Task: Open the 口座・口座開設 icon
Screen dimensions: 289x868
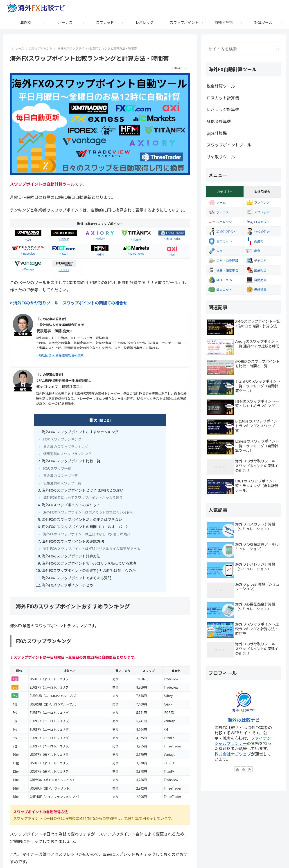Action: pos(212,261)
